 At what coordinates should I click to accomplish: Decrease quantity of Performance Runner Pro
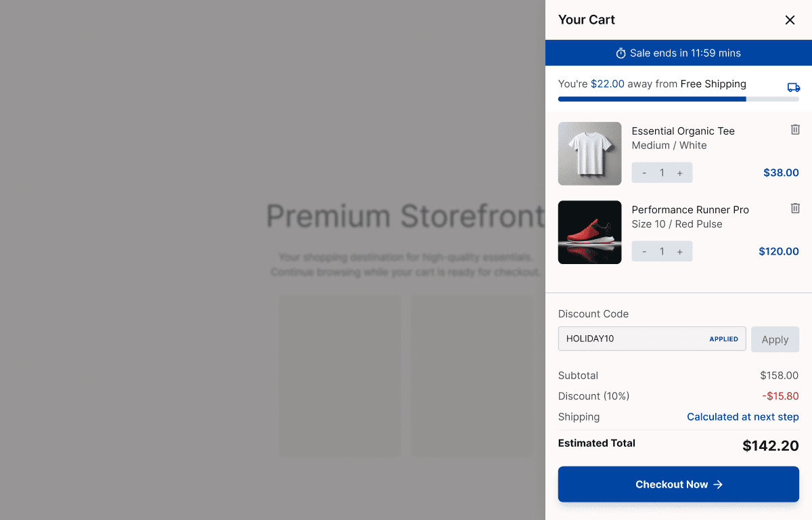(x=644, y=251)
